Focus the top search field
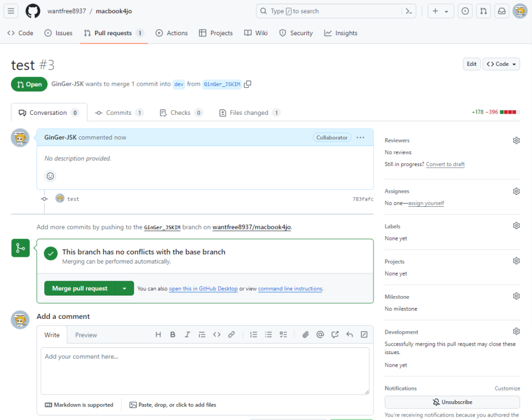The image size is (532, 420). 330,11
